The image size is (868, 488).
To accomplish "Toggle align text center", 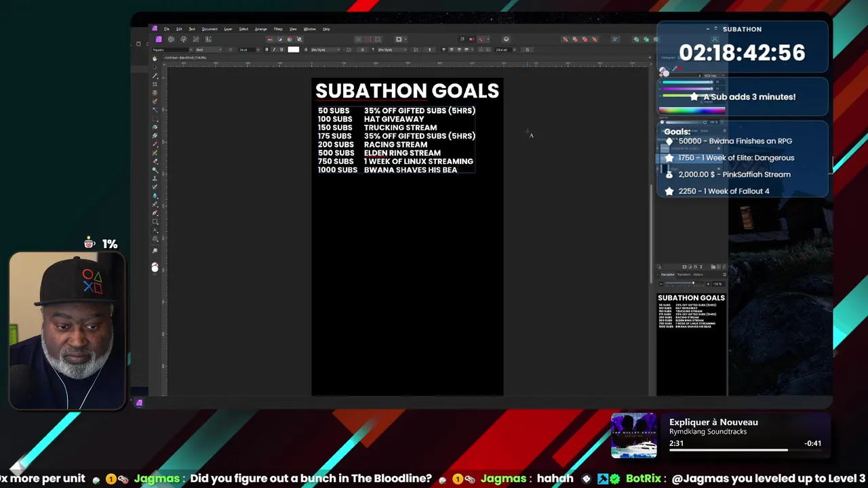I will [451, 49].
